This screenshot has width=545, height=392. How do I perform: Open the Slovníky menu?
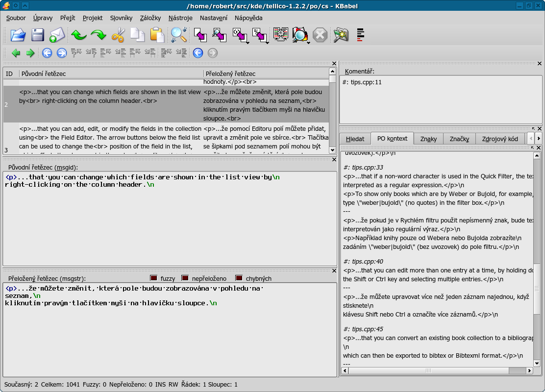[122, 18]
